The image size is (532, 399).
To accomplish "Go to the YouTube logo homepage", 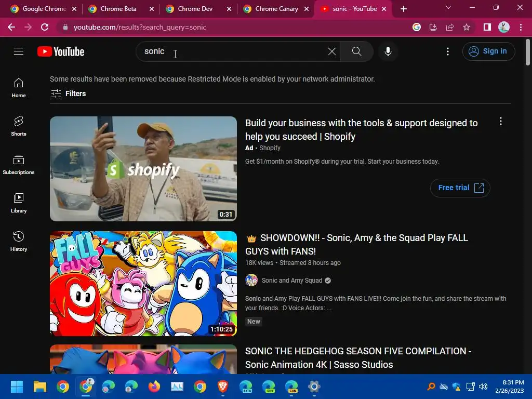I will (x=61, y=51).
